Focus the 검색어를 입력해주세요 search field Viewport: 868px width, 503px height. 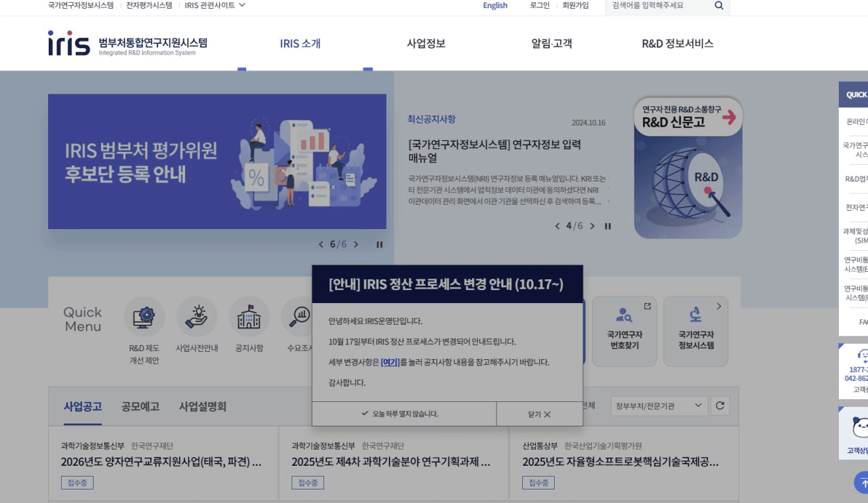659,5
